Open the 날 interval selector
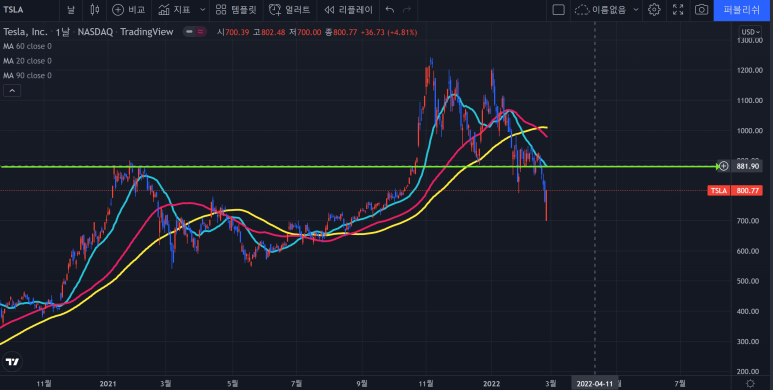 coord(71,10)
